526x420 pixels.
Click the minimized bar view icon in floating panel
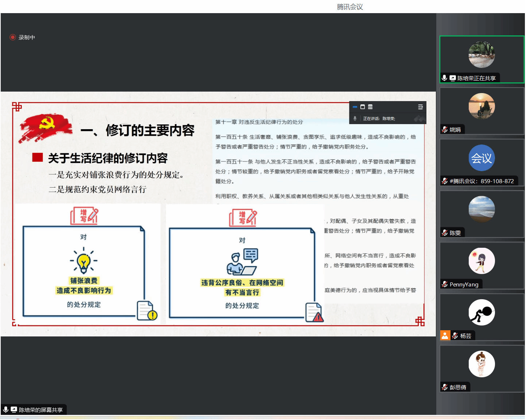(355, 107)
